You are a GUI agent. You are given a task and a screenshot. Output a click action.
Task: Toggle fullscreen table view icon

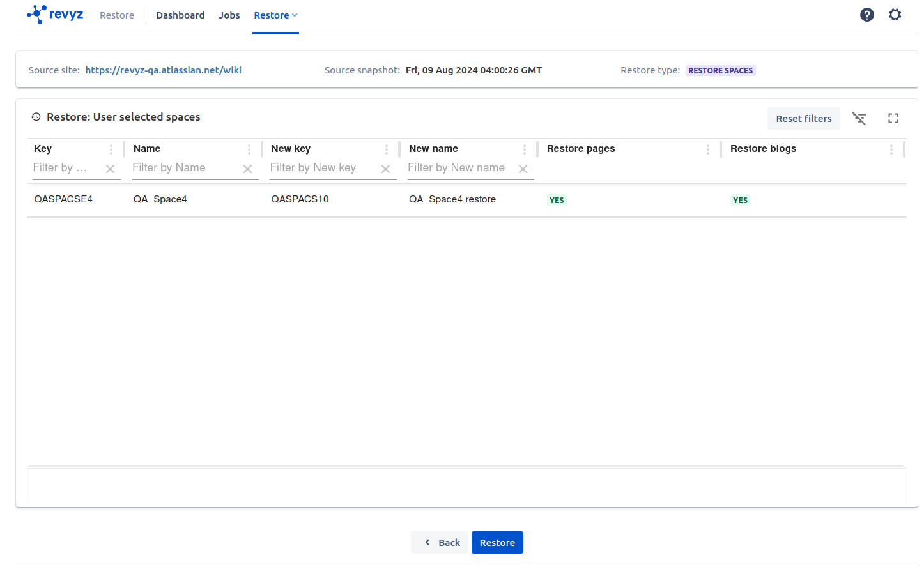click(893, 118)
